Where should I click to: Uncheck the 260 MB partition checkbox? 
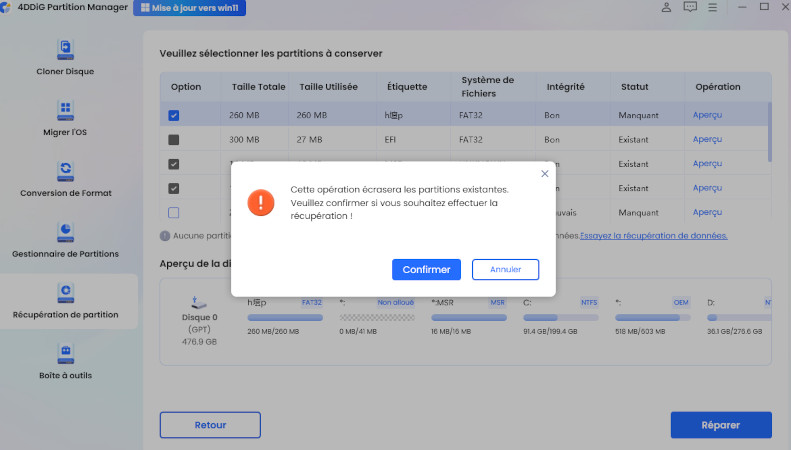tap(174, 116)
